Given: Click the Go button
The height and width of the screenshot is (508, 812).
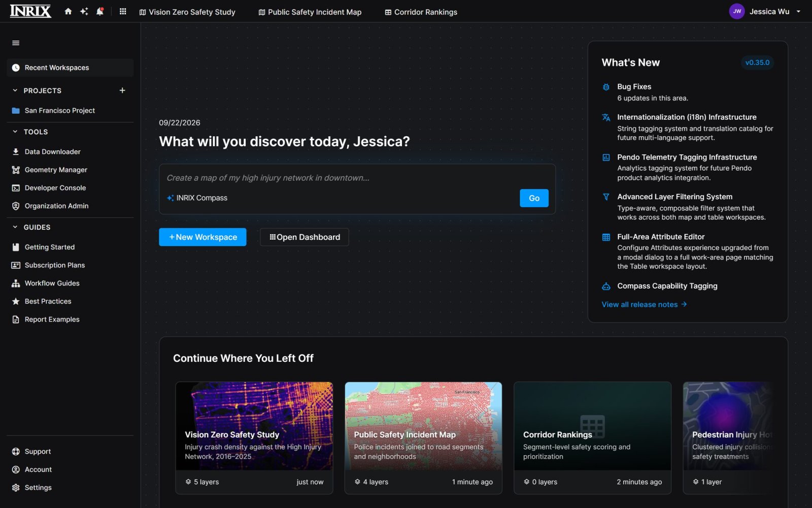Looking at the screenshot, I should [x=534, y=198].
